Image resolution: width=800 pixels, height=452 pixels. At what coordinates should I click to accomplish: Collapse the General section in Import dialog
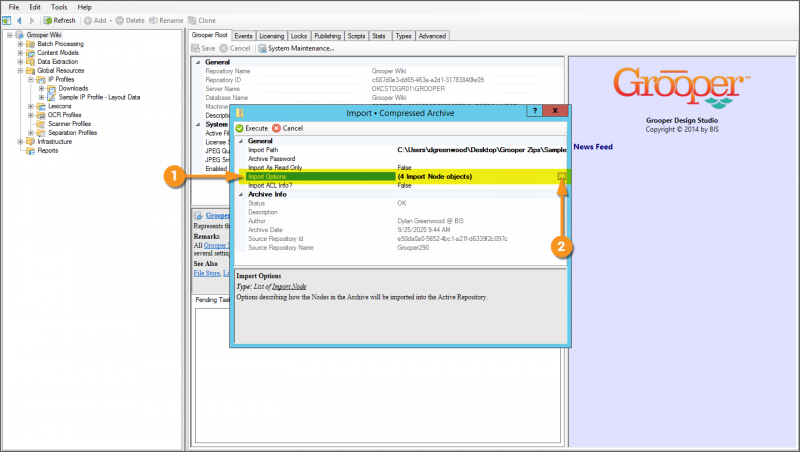point(241,141)
